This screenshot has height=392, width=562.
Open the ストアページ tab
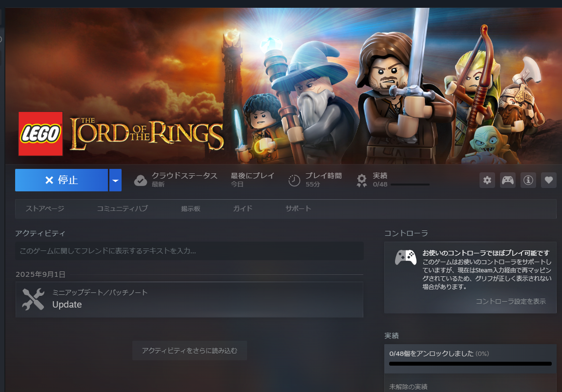click(45, 208)
